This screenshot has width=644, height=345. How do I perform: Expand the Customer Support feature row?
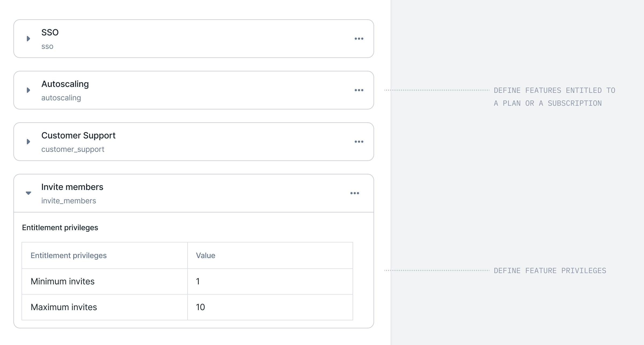(x=28, y=142)
